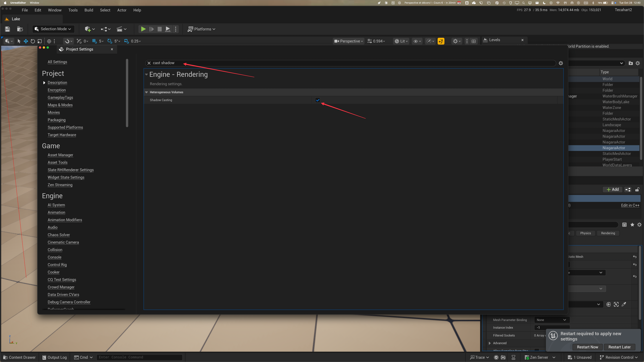
Task: Open the Perspective viewport type dropdown
Action: [349, 41]
